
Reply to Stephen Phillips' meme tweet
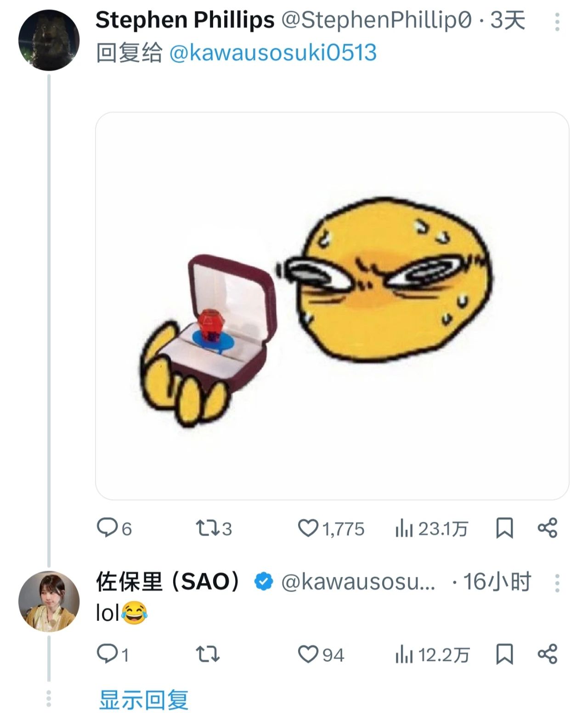coord(107,528)
